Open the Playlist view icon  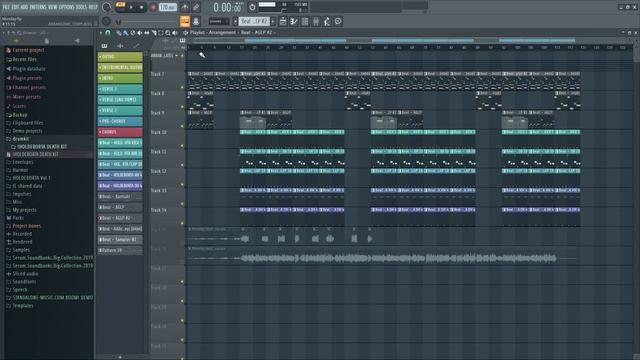(x=283, y=21)
